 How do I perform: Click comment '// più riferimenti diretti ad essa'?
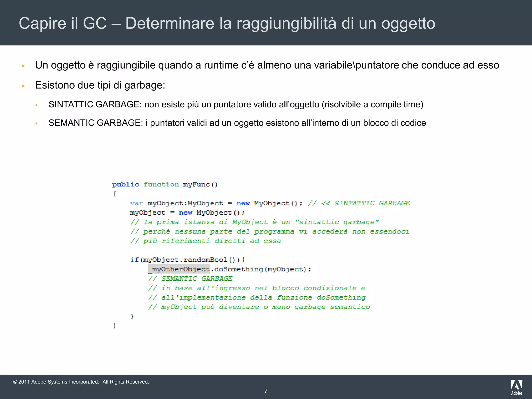[x=206, y=241]
